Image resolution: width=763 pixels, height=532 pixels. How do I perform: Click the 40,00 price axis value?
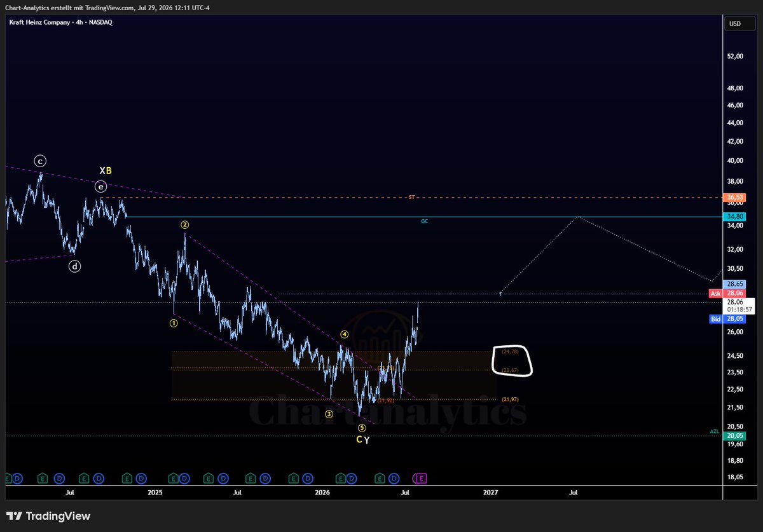pos(735,161)
